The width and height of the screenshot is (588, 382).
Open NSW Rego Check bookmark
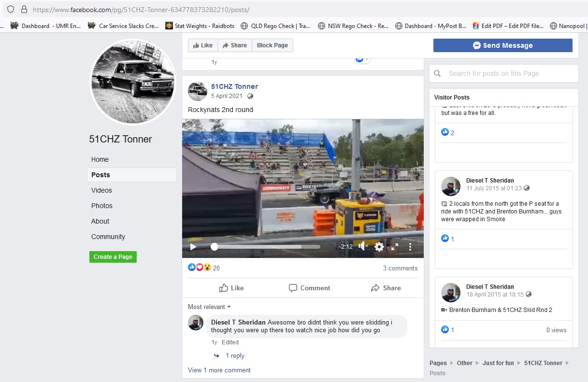pos(353,26)
